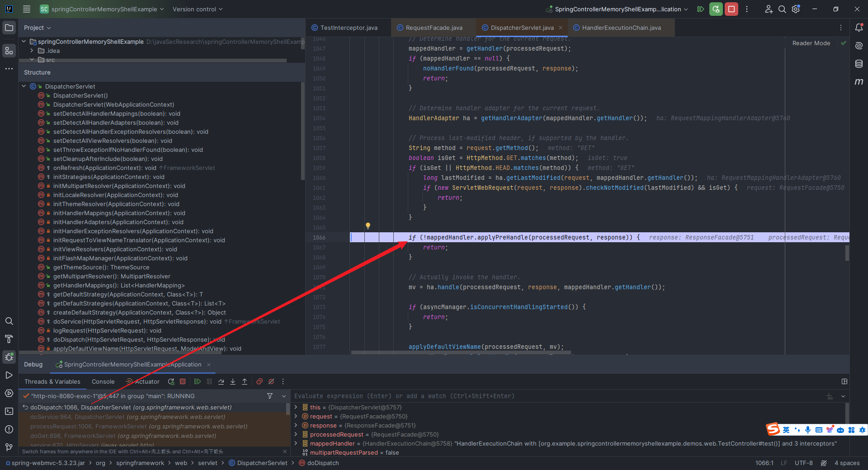Click the 1066:1 line position indicator
The width and height of the screenshot is (868, 470).
point(764,463)
